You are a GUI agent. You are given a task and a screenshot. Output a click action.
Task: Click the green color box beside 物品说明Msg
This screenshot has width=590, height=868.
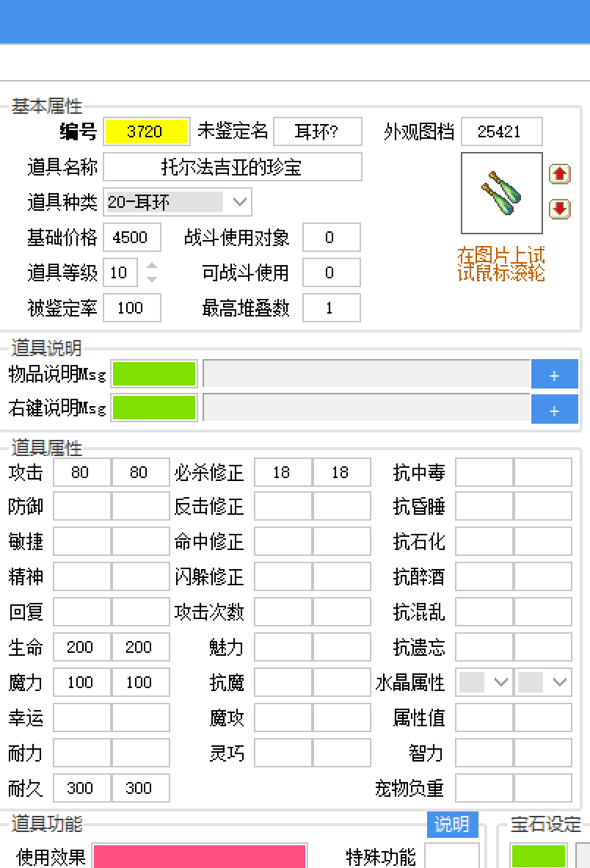pyautogui.click(x=154, y=374)
